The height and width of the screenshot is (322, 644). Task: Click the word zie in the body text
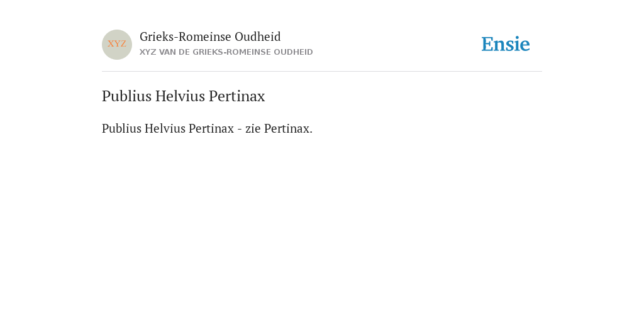click(253, 128)
